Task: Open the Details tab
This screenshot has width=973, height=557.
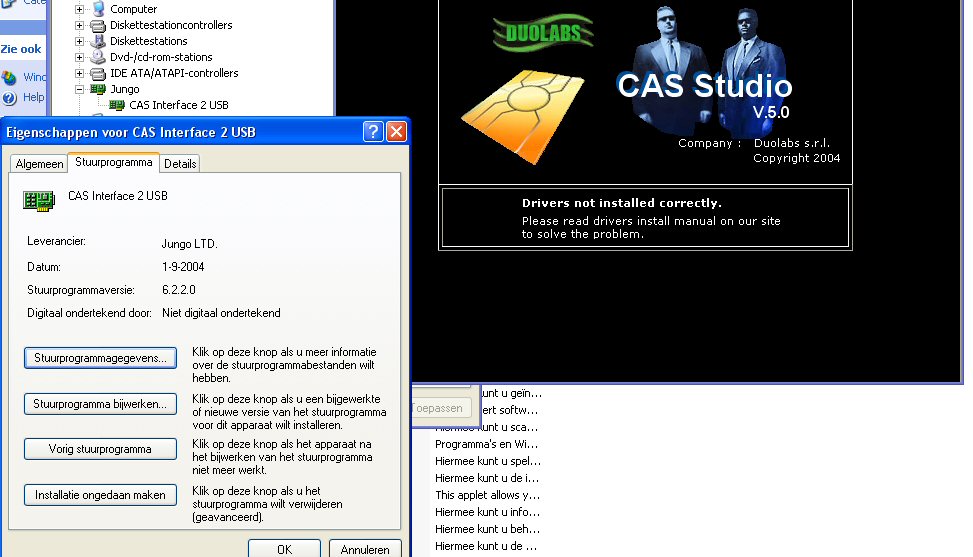Action: coord(180,164)
